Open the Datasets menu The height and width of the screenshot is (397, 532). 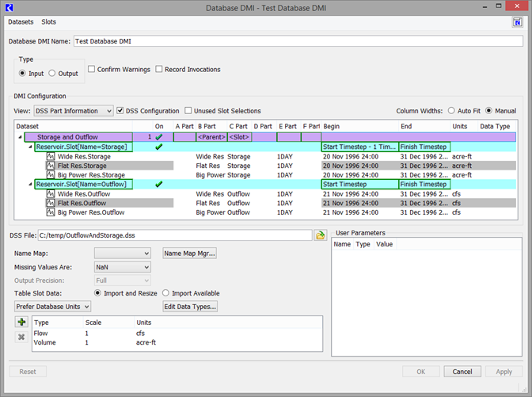click(21, 21)
